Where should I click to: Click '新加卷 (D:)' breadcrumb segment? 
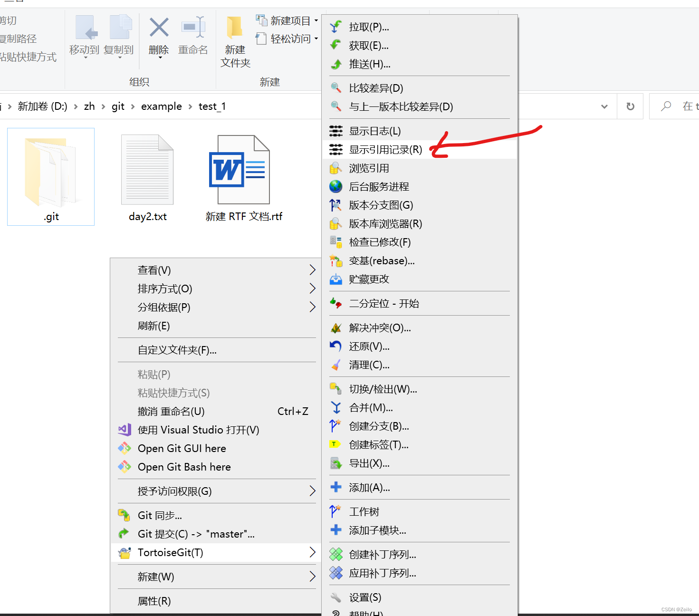pos(42,106)
